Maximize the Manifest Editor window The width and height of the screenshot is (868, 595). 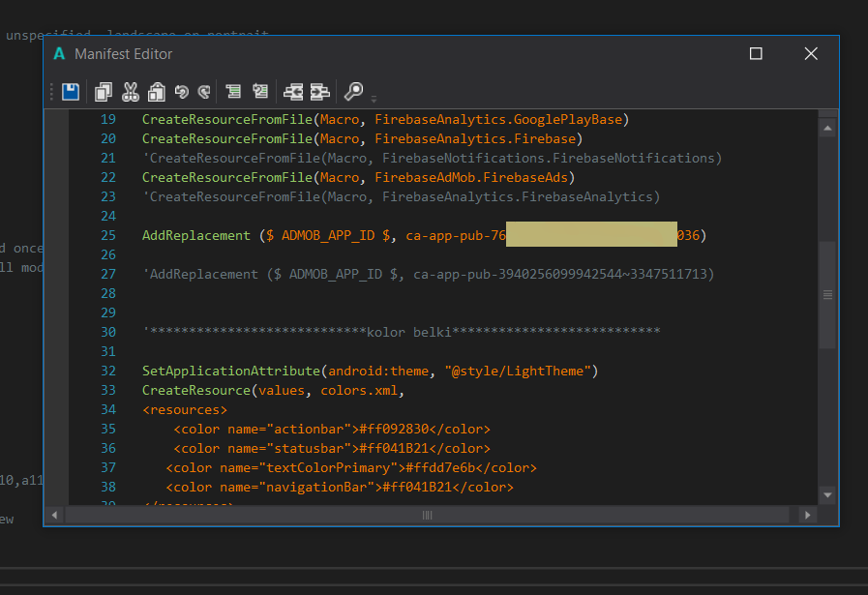tap(756, 53)
